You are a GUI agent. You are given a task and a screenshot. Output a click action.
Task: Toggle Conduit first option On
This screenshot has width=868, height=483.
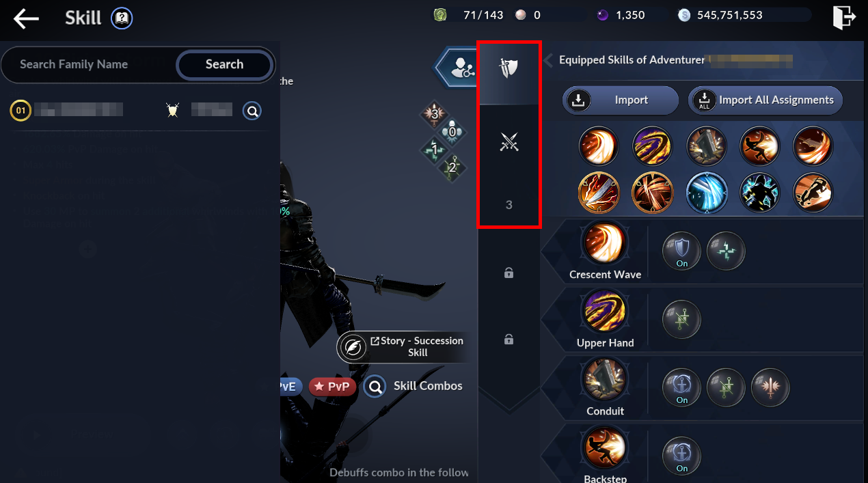click(x=681, y=387)
